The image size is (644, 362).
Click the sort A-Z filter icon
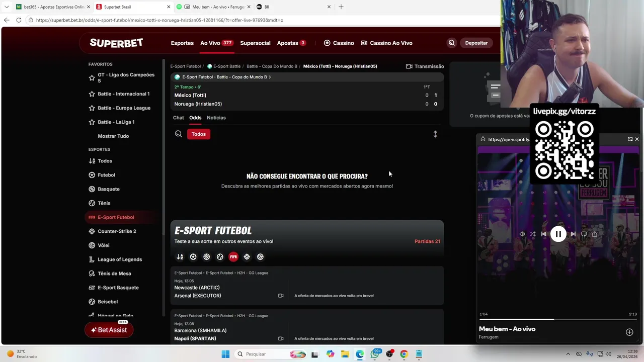(180, 257)
